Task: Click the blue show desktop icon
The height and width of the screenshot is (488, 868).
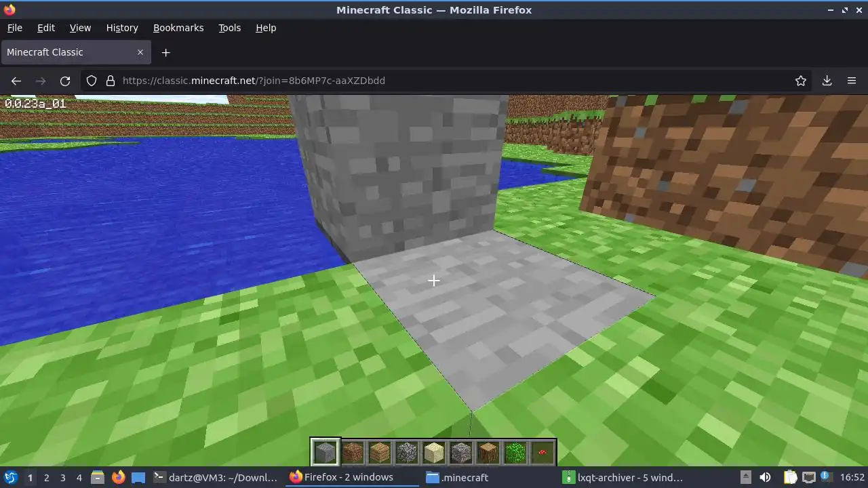Action: 138,477
